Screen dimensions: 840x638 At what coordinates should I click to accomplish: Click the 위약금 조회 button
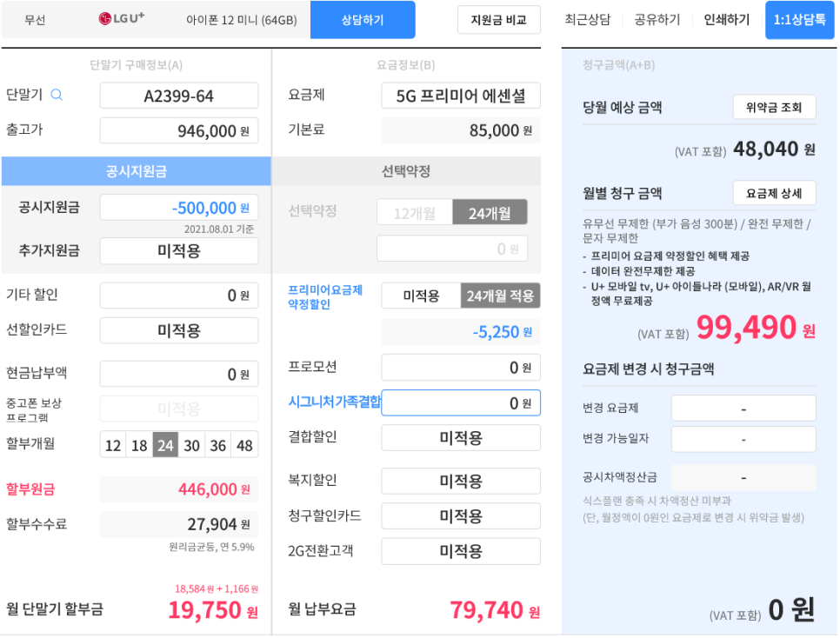pos(774,107)
